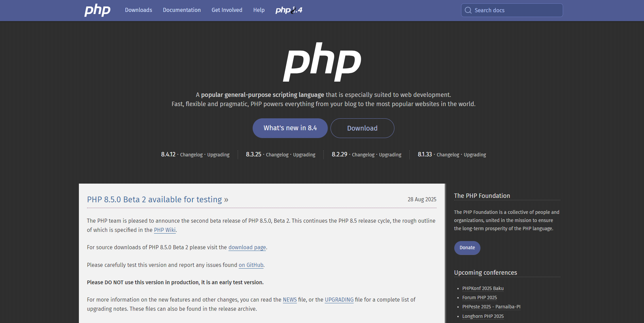
Task: Open version 8.3.25 release link
Action: [254, 154]
